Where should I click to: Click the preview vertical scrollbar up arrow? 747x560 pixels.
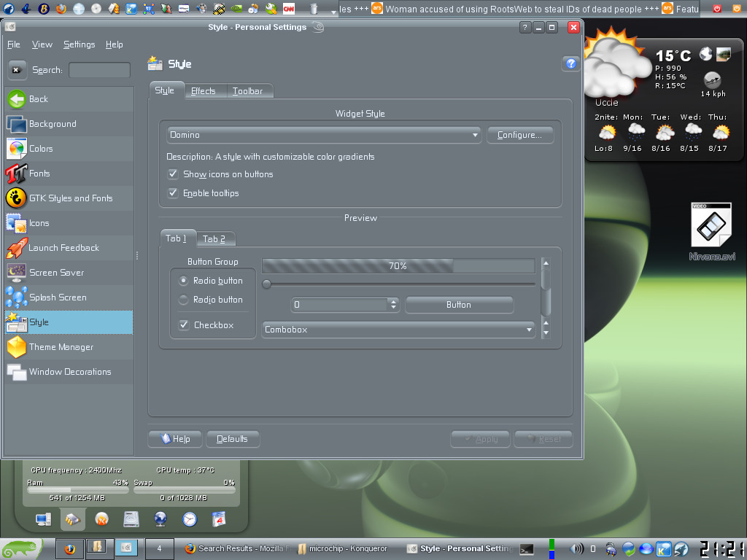pos(546,262)
